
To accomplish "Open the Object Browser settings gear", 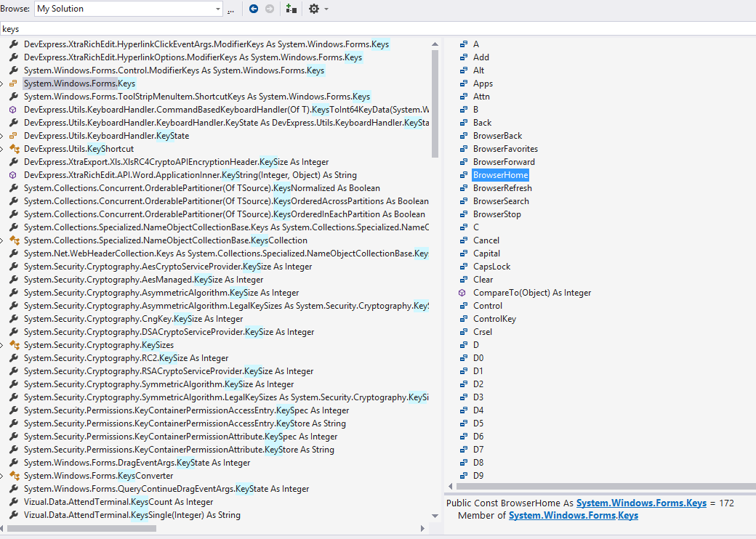I will 314,9.
